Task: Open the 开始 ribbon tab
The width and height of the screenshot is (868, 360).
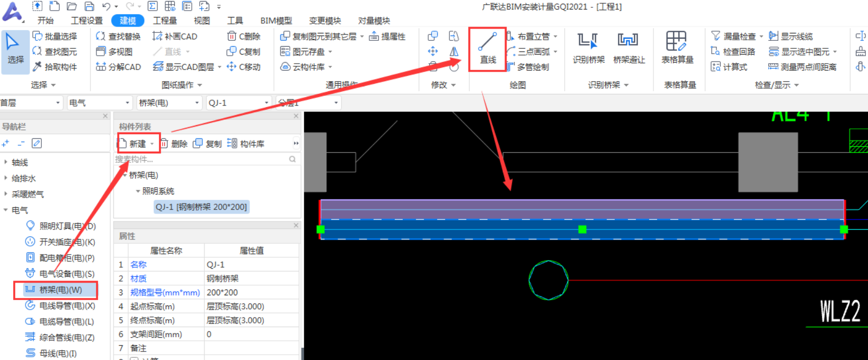Action: (x=46, y=21)
